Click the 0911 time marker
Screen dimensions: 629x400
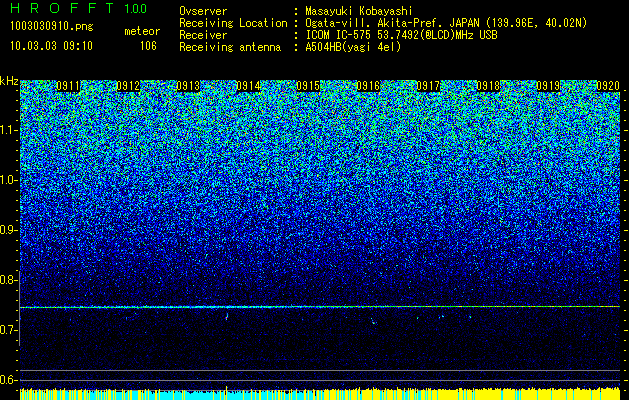pyautogui.click(x=68, y=85)
